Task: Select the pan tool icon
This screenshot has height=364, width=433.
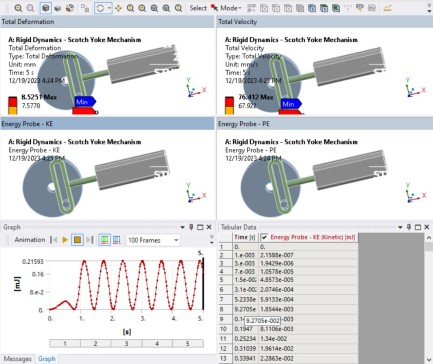Action: (x=118, y=8)
